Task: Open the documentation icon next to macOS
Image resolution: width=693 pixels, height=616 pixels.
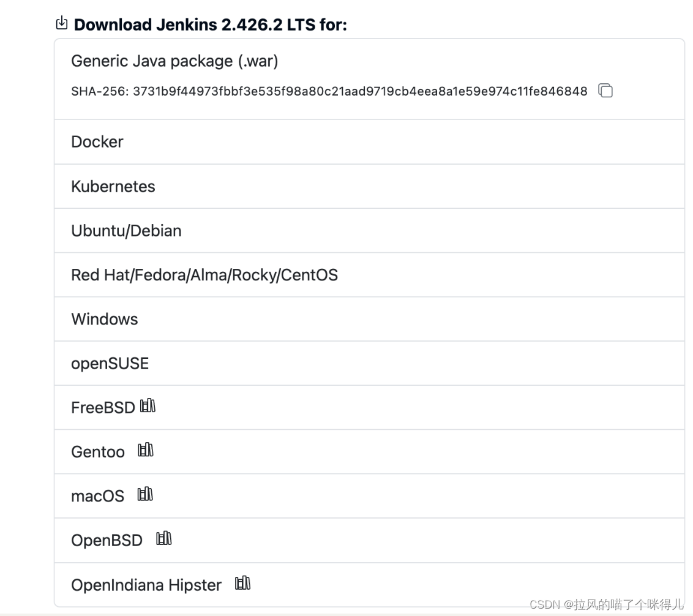Action: [144, 494]
